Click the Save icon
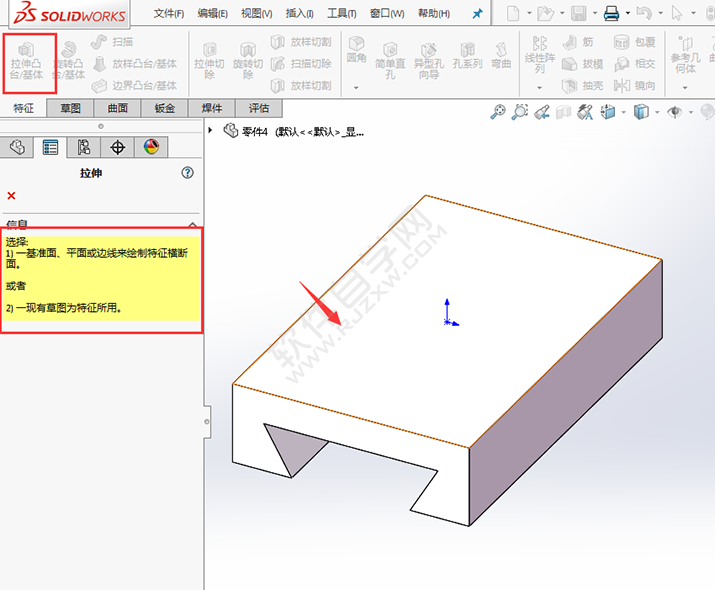The width and height of the screenshot is (715, 590). [579, 14]
